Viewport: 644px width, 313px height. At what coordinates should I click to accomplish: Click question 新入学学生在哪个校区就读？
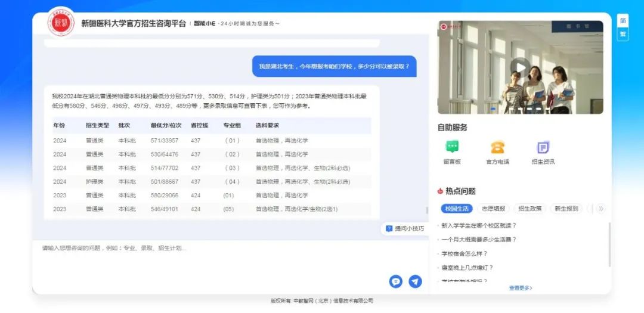(478, 225)
